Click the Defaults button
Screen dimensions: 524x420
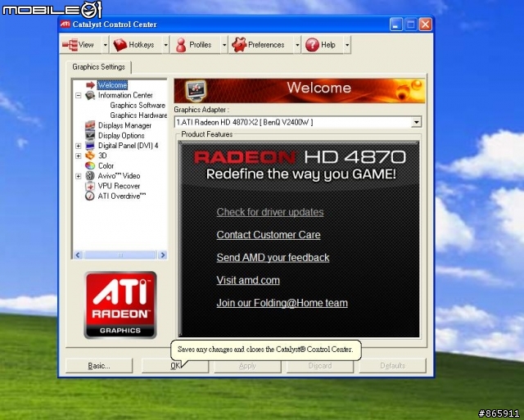(x=392, y=366)
